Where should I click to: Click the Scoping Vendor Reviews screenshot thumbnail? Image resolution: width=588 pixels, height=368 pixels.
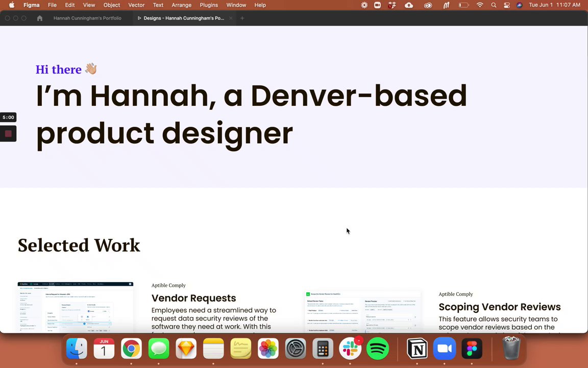pyautogui.click(x=362, y=312)
